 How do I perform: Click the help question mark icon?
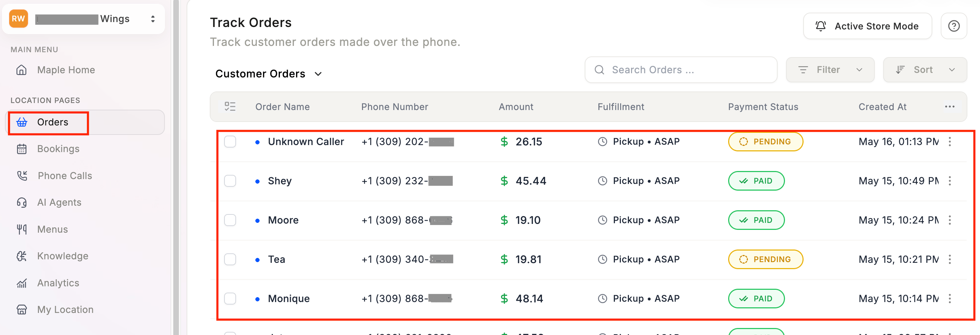coord(953,26)
